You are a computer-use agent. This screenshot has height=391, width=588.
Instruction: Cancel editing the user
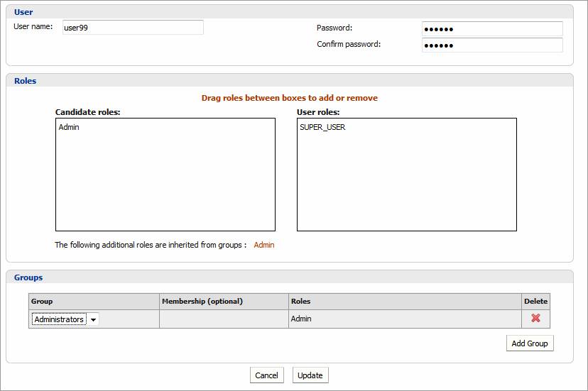pyautogui.click(x=266, y=375)
